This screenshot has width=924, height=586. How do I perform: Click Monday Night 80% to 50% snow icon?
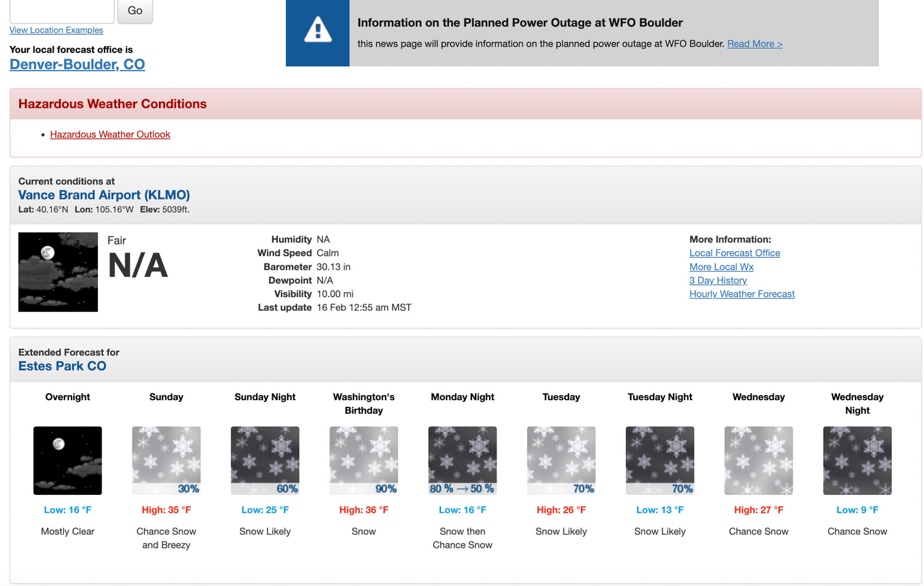pos(462,460)
